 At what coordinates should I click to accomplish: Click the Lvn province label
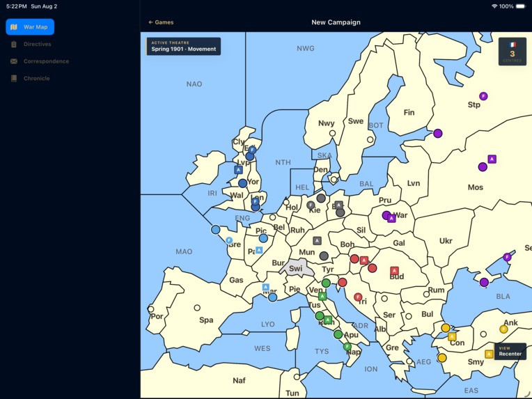[x=413, y=183]
